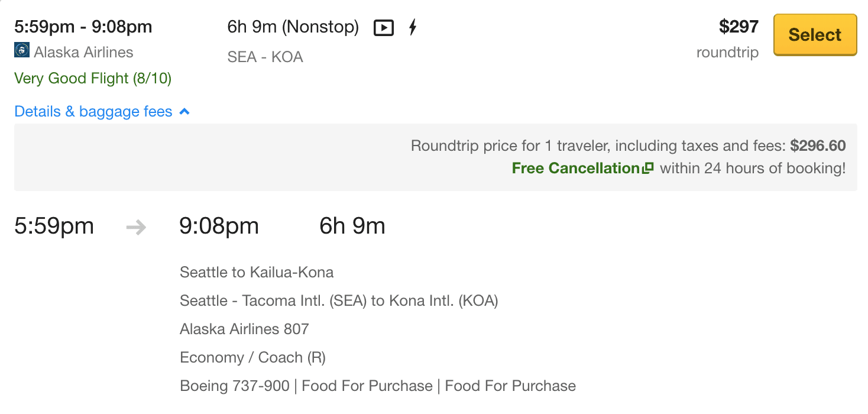Click the 6h 9m (Nonstop) duration label
Viewport: 868px width, 414px height.
click(x=293, y=27)
